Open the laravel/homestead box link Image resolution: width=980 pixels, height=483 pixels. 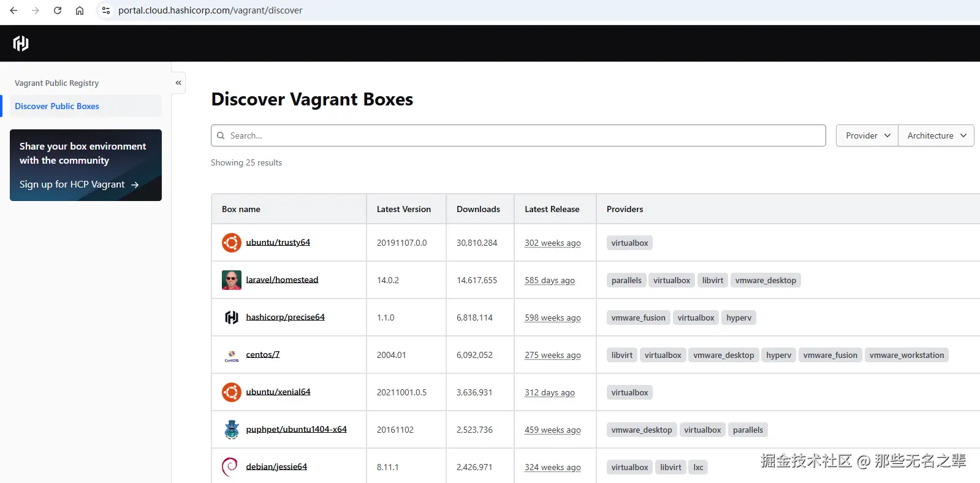tap(282, 280)
